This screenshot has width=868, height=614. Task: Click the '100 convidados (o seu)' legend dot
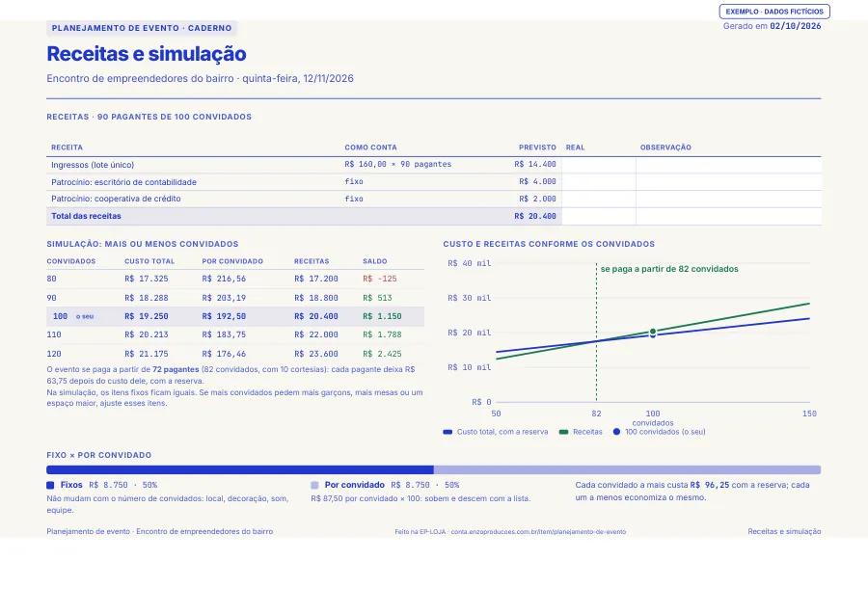[x=616, y=432]
